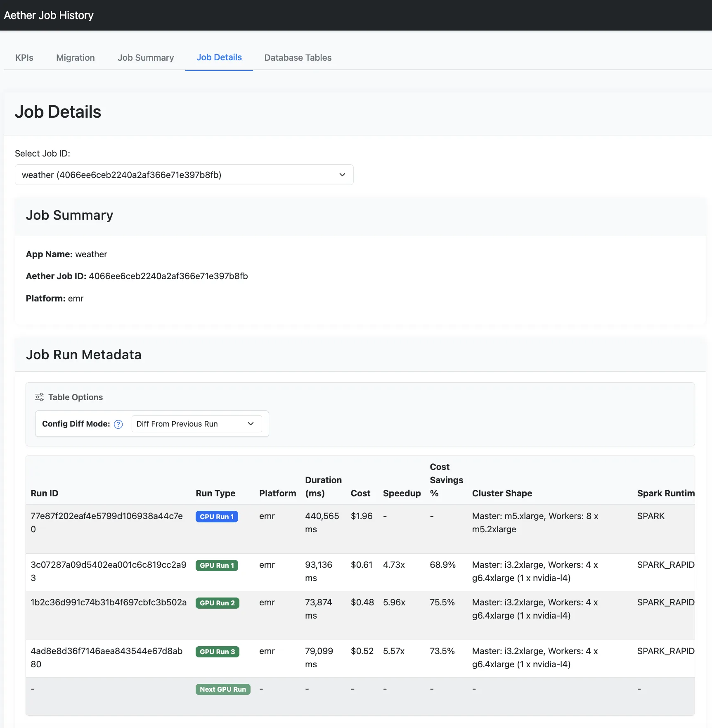Screen dimensions: 712x728
Task: Switch to the Migration tab
Action: pyautogui.click(x=75, y=57)
